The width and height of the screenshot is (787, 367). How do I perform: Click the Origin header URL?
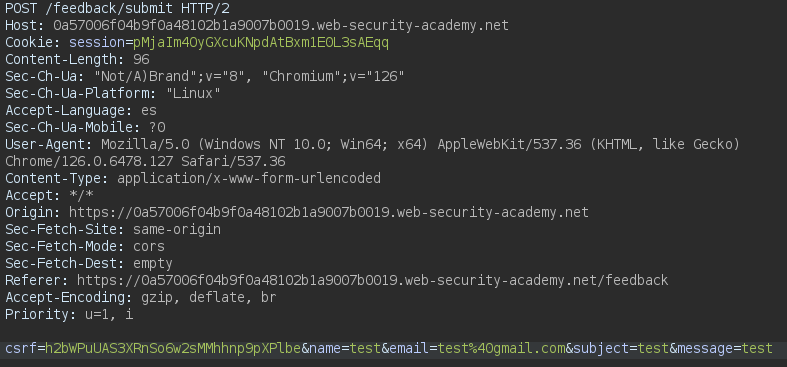coord(329,212)
